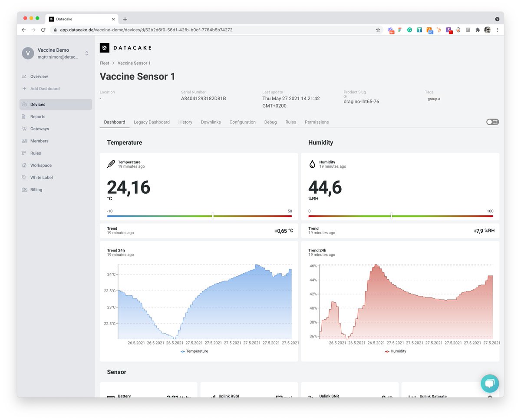Click the browser address bar URL
521x420 pixels.
click(x=146, y=30)
